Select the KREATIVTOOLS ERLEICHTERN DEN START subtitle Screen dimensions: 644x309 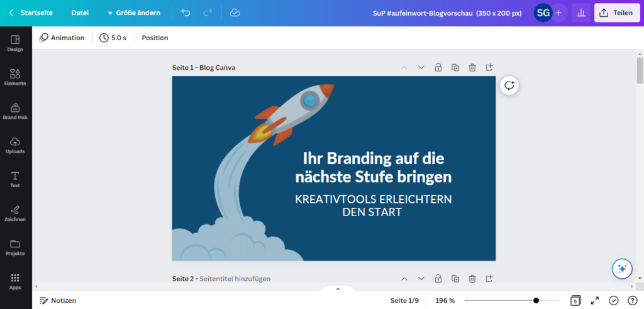pyautogui.click(x=374, y=205)
